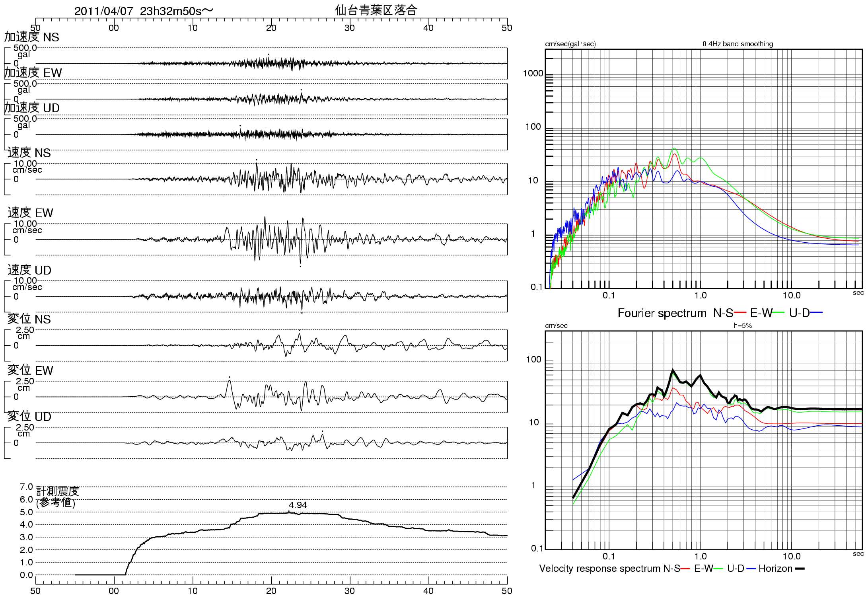Click the 1000 tick on the Fourier axis
Viewport: 868px width, 598px height.
pyautogui.click(x=533, y=73)
